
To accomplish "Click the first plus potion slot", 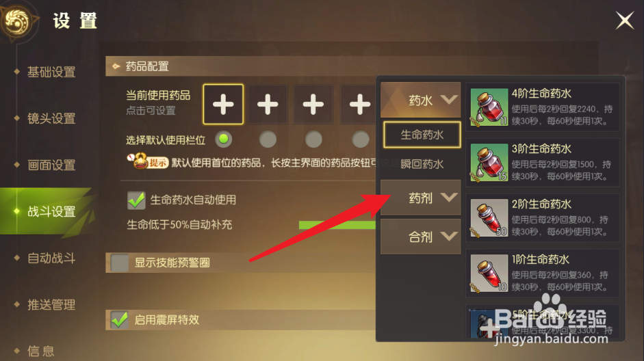I will 223,104.
